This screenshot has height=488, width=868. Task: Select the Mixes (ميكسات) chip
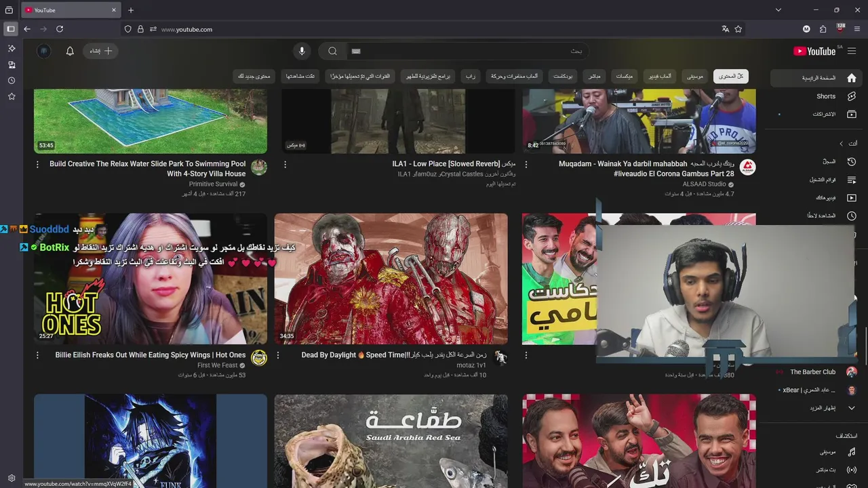tap(624, 77)
